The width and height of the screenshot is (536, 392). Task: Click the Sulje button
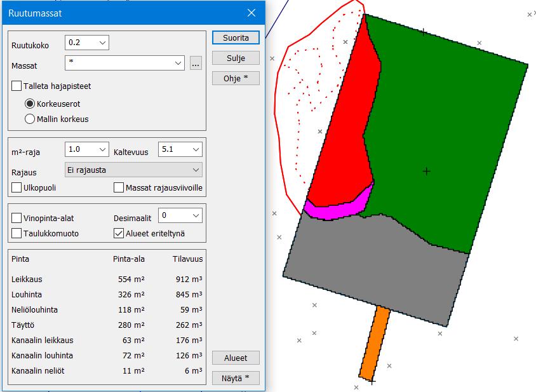(236, 58)
